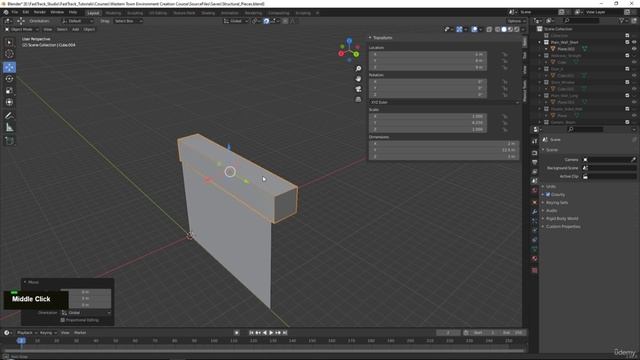Toggle camera view with camera icon

click(x=358, y=89)
